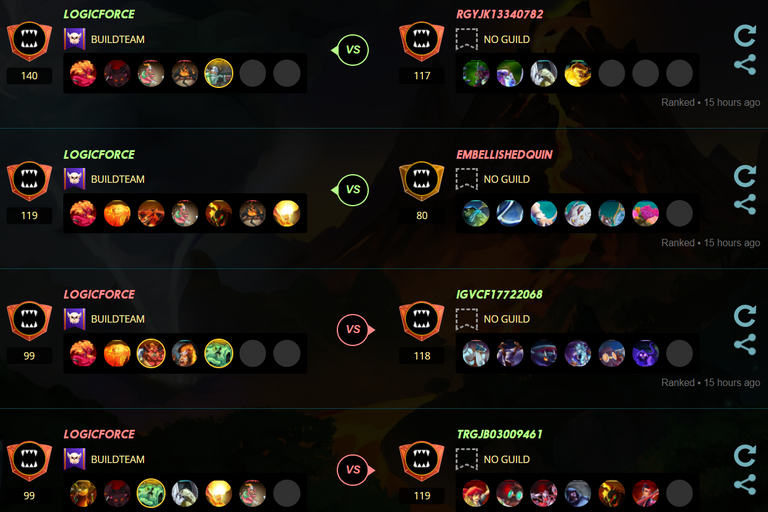Replay the battle against IGVCF17722068

coord(744,316)
